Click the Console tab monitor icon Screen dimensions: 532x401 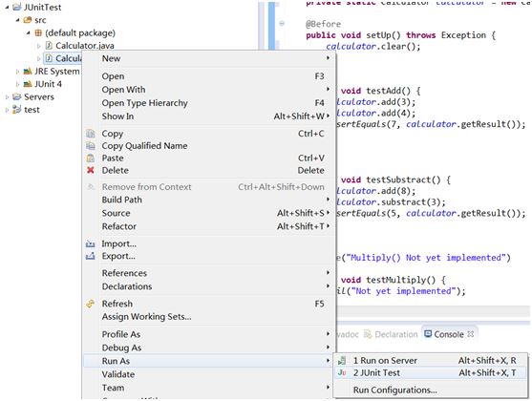(x=428, y=334)
